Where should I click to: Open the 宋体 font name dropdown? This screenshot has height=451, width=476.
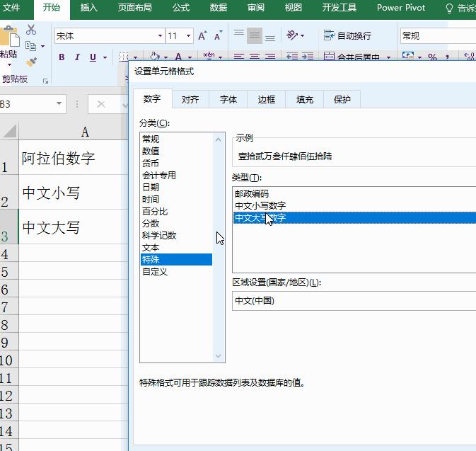click(160, 36)
